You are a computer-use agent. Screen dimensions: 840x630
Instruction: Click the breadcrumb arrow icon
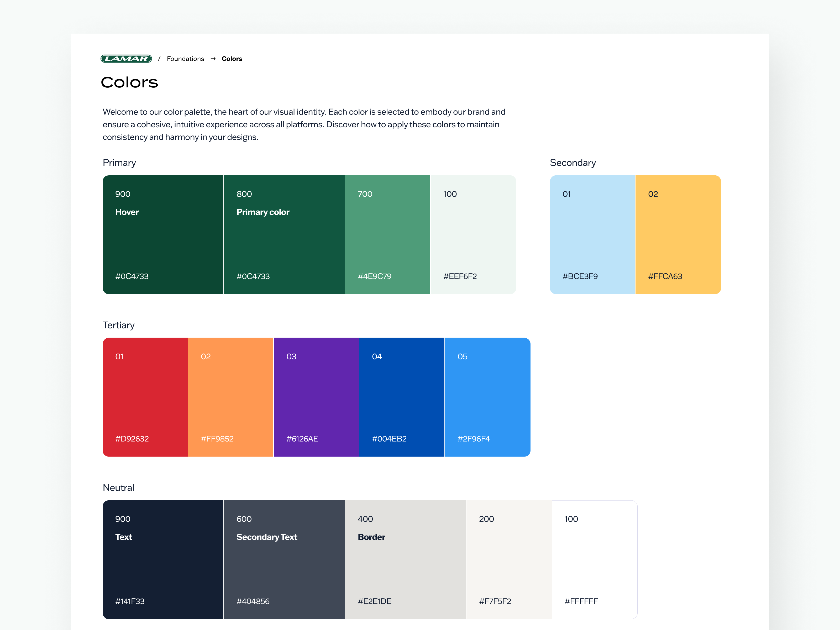click(213, 59)
